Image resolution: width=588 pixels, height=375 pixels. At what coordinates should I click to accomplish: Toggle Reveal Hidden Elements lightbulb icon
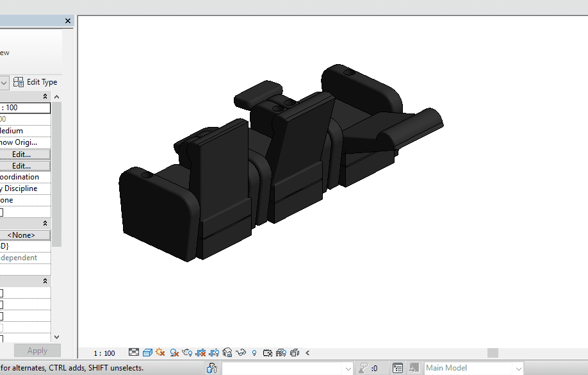click(254, 353)
